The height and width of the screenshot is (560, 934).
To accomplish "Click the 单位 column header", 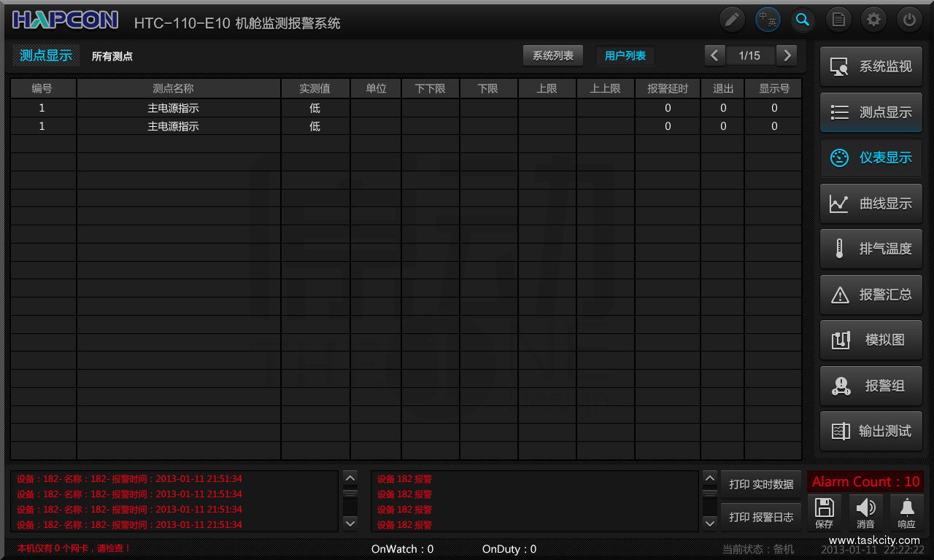I will 376,88.
